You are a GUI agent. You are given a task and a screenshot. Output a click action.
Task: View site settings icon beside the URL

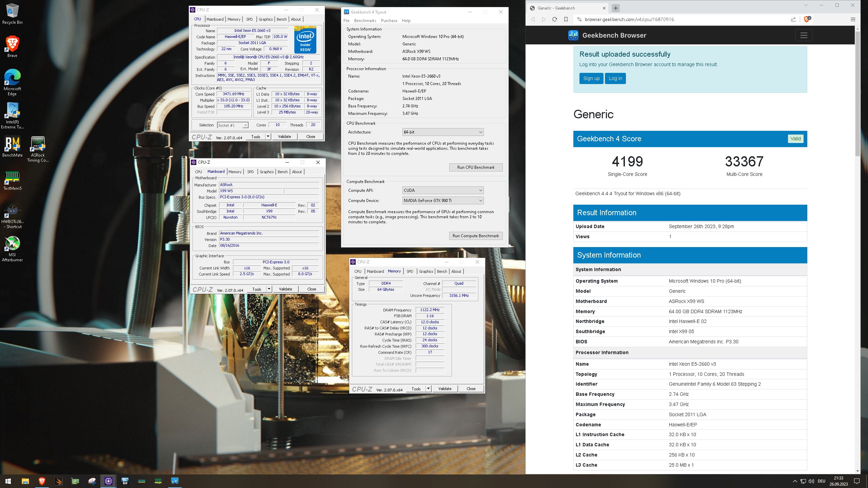coord(579,19)
